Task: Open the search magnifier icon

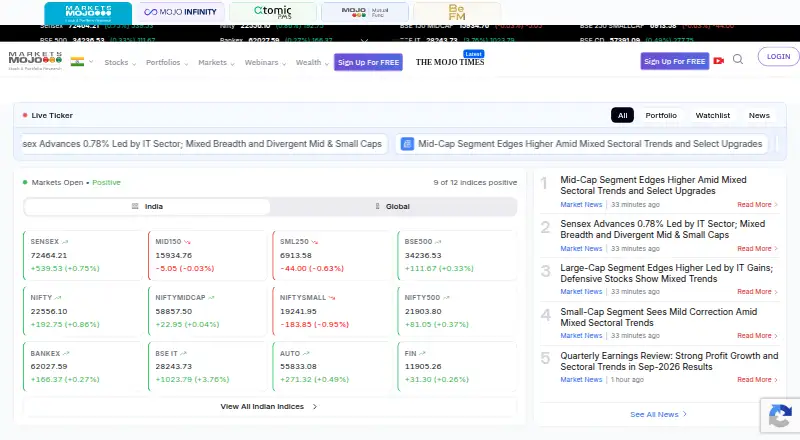Action: pyautogui.click(x=738, y=60)
